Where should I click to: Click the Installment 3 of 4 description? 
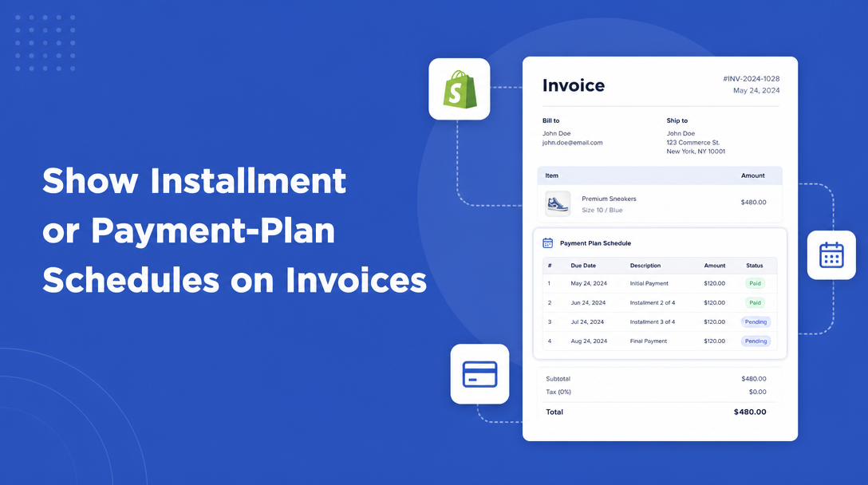[x=653, y=321]
